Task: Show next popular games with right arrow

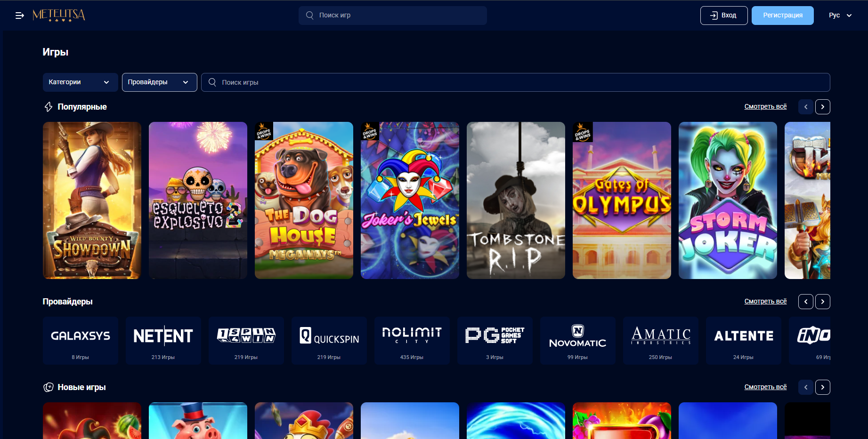Action: 823,107
